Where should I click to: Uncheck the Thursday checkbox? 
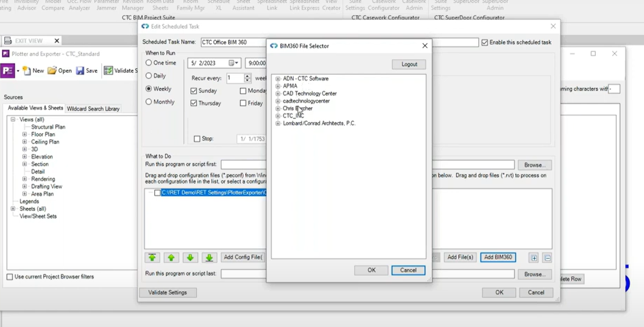194,103
